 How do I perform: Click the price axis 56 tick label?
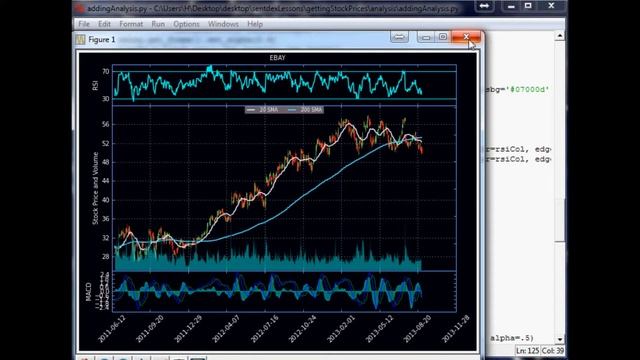tap(106, 124)
